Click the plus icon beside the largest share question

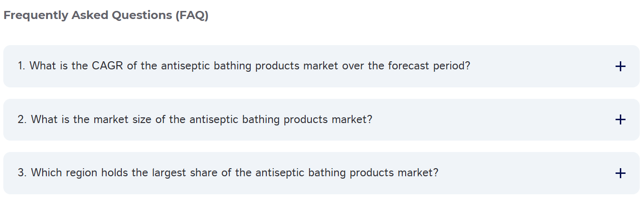pos(620,173)
